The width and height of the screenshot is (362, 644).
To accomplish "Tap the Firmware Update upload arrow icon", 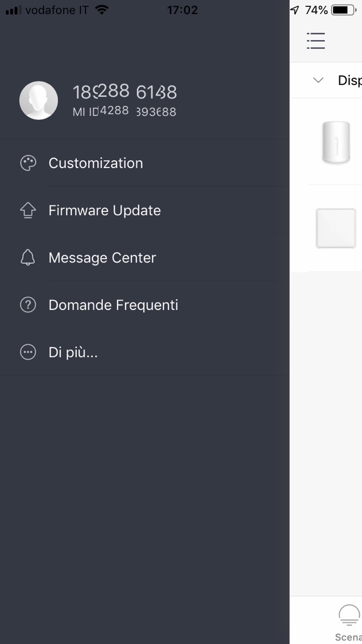I will 28,211.
